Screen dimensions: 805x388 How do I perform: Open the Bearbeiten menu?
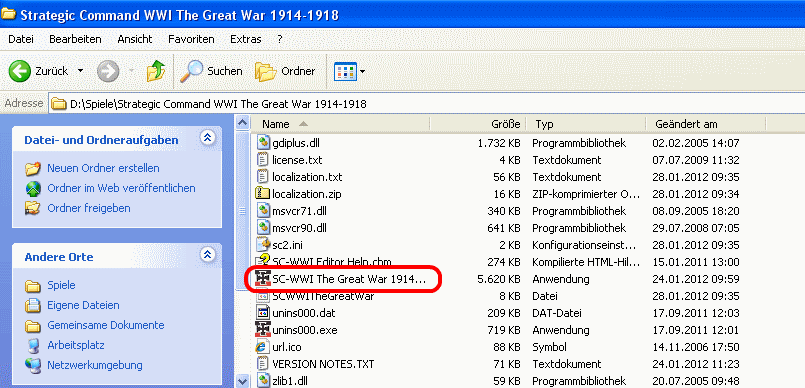[x=75, y=39]
